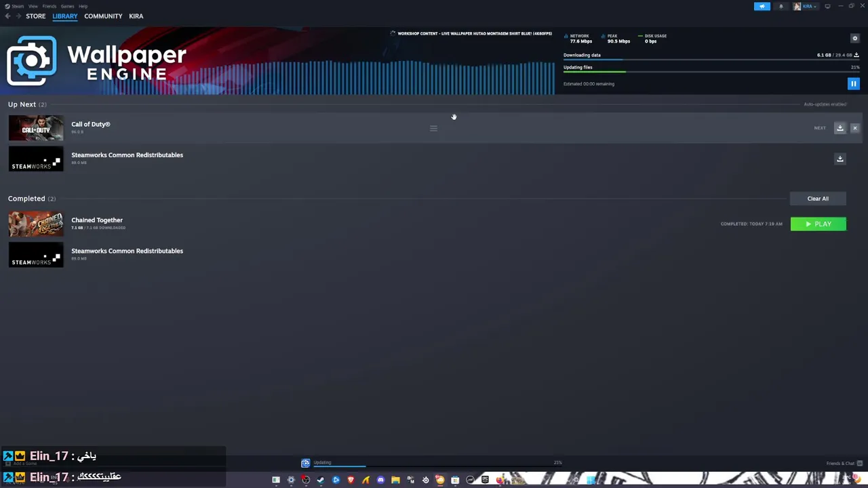Select the Chained Together title

coord(97,220)
